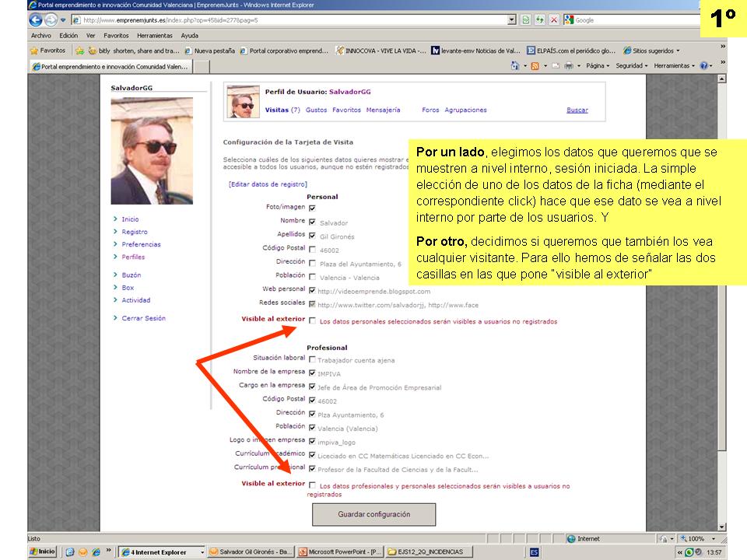Click the Help question mark icon
This screenshot has width=747, height=560.
[x=703, y=66]
